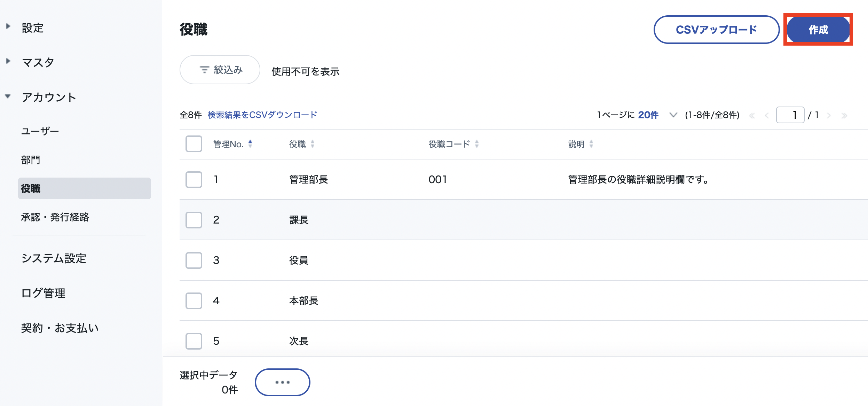This screenshot has width=868, height=406.
Task: Click the 次長 cell
Action: [299, 341]
